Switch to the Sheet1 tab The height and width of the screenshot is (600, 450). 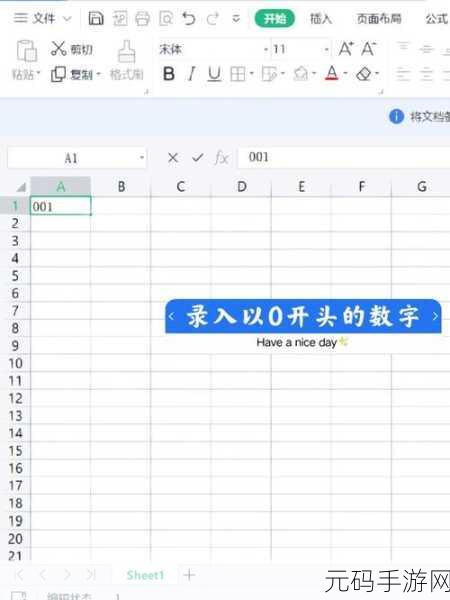tap(145, 575)
